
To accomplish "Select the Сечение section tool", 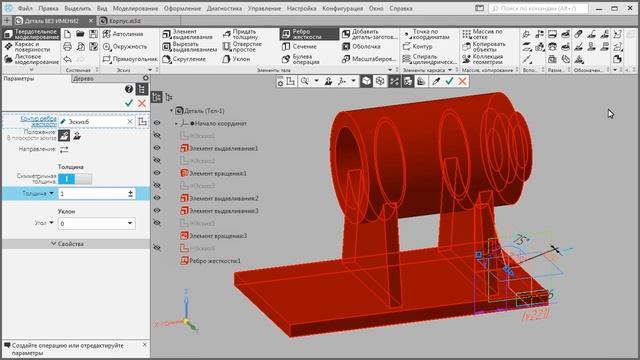I will (x=299, y=47).
